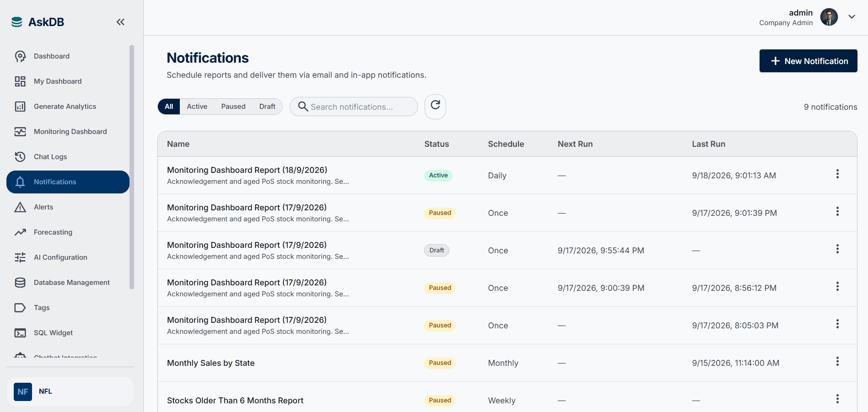Open SQL Widget terminal icon
The width and height of the screenshot is (868, 412).
point(20,333)
